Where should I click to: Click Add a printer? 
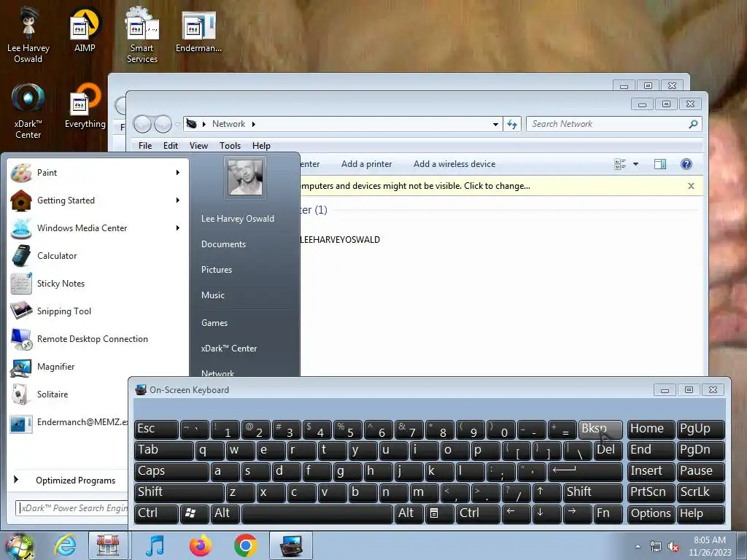pos(366,164)
